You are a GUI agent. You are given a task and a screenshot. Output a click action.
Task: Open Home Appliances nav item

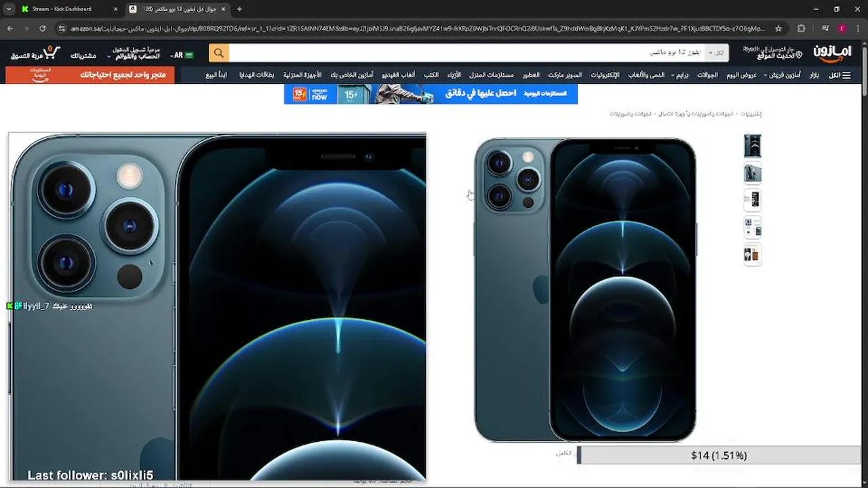click(x=302, y=75)
